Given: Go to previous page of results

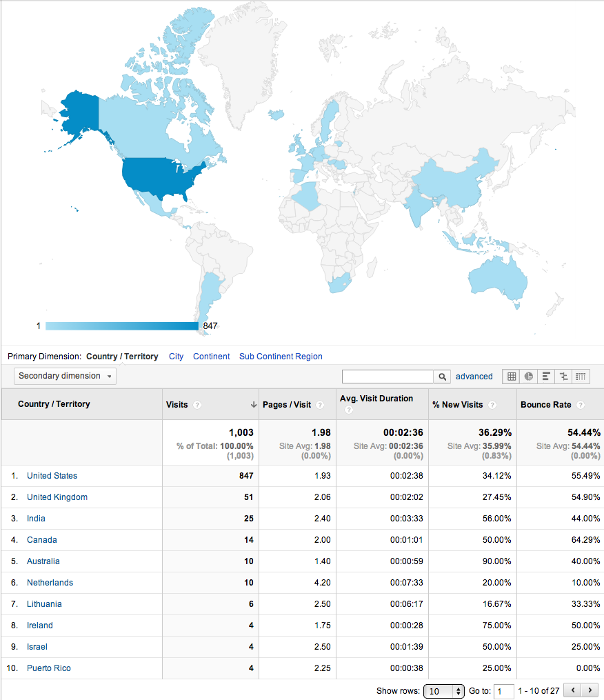Looking at the screenshot, I should (x=573, y=690).
